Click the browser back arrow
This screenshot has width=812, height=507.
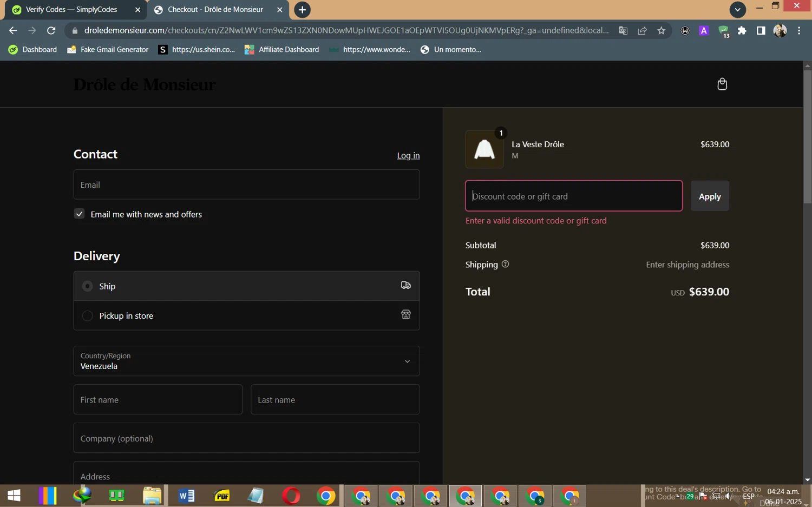13,30
